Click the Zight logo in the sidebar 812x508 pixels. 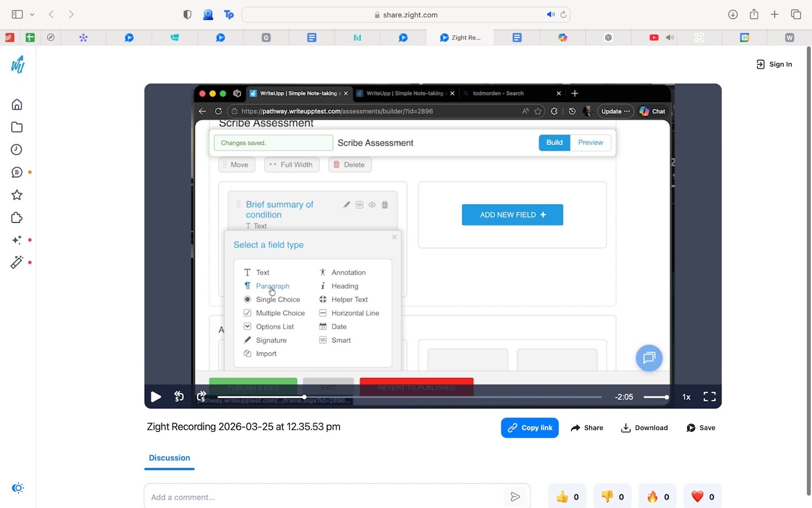pos(18,65)
